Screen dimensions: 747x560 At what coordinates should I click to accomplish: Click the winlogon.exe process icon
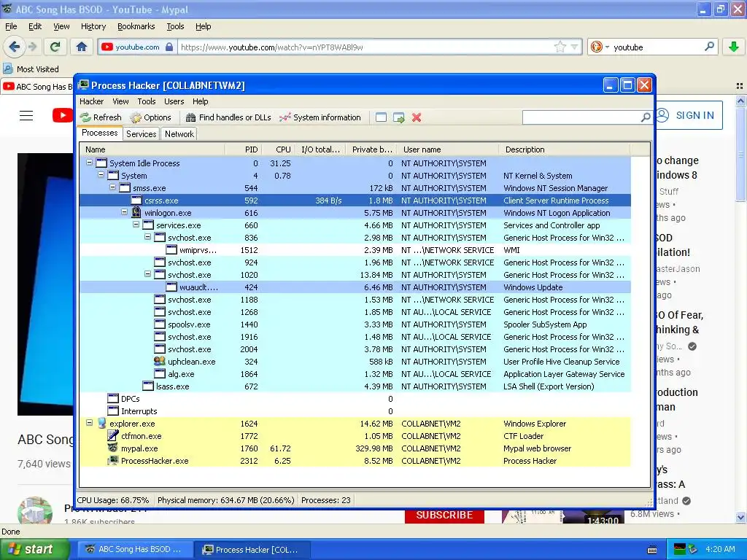136,212
